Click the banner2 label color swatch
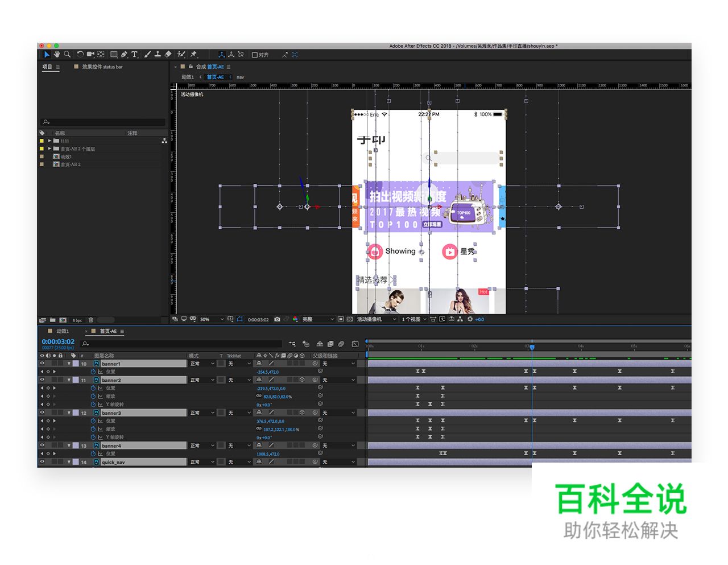This screenshot has height=565, width=728. pos(76,380)
